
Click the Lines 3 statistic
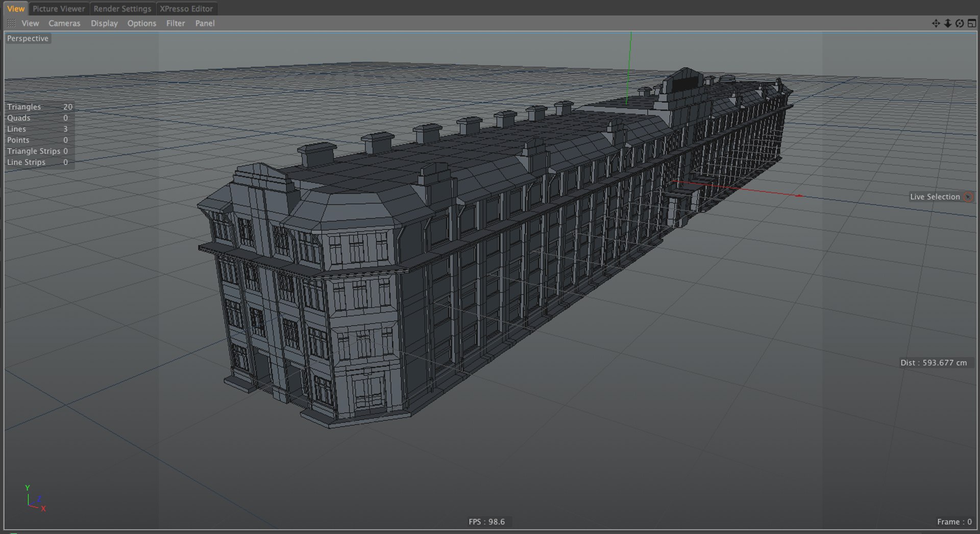[x=37, y=129]
